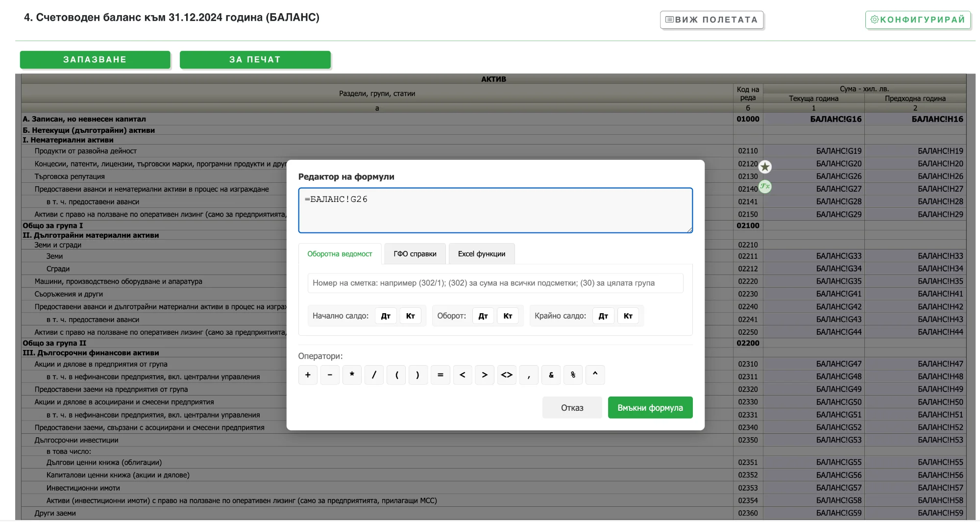Insert the caret power operator
Screen dimensions: 980x522
pos(595,375)
